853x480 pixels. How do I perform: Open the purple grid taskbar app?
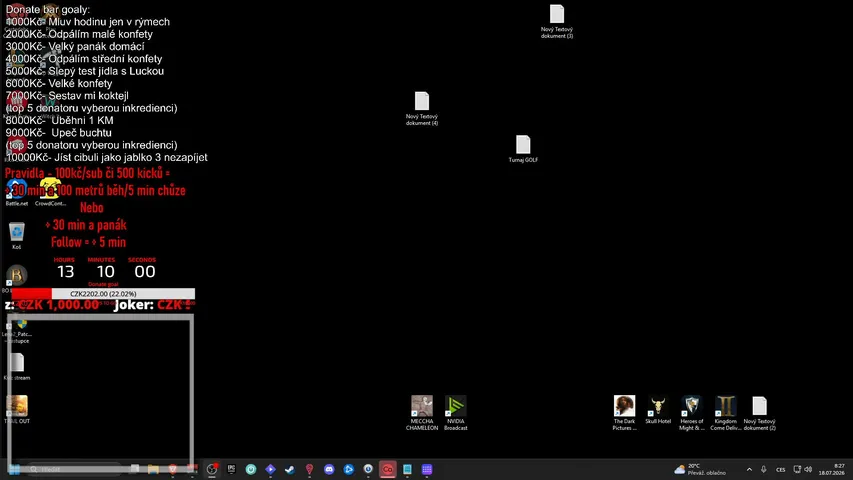click(x=427, y=469)
